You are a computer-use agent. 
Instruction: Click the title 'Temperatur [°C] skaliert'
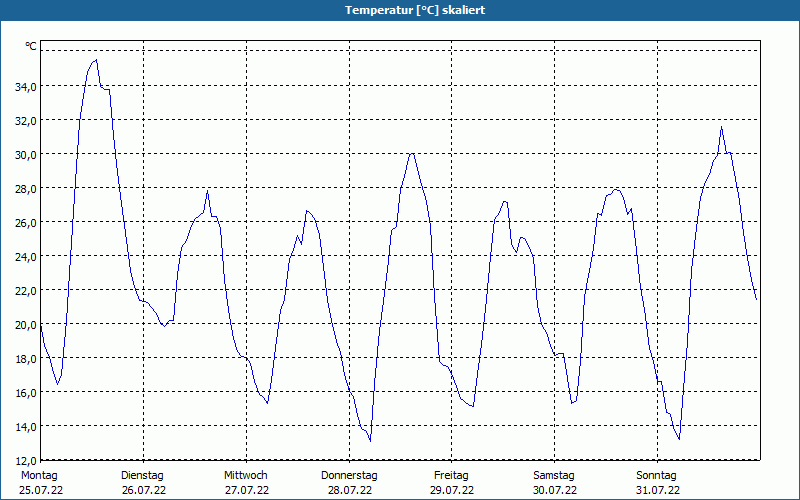(415, 10)
